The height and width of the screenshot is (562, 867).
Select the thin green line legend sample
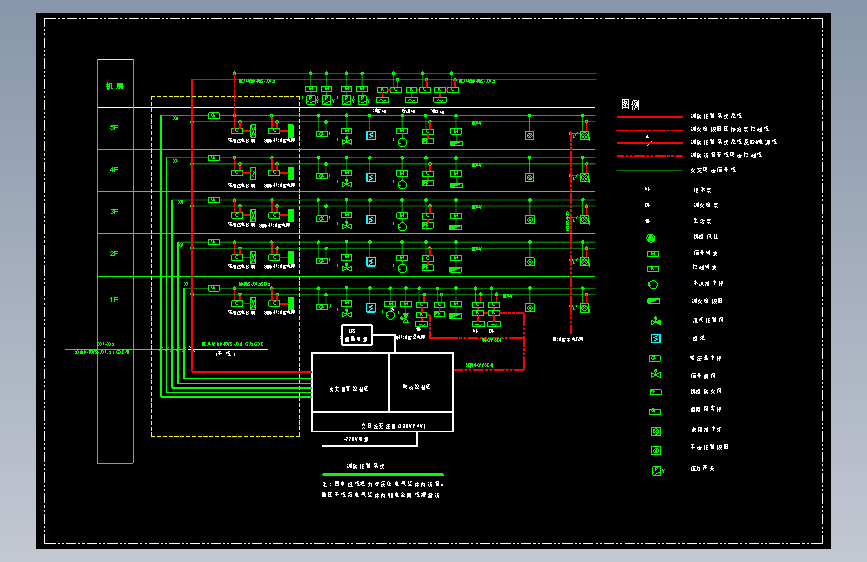650,170
